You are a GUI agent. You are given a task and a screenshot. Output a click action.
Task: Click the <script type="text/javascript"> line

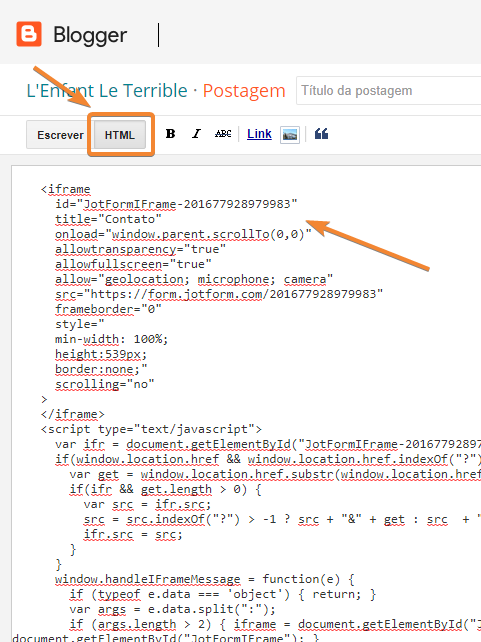coord(151,429)
